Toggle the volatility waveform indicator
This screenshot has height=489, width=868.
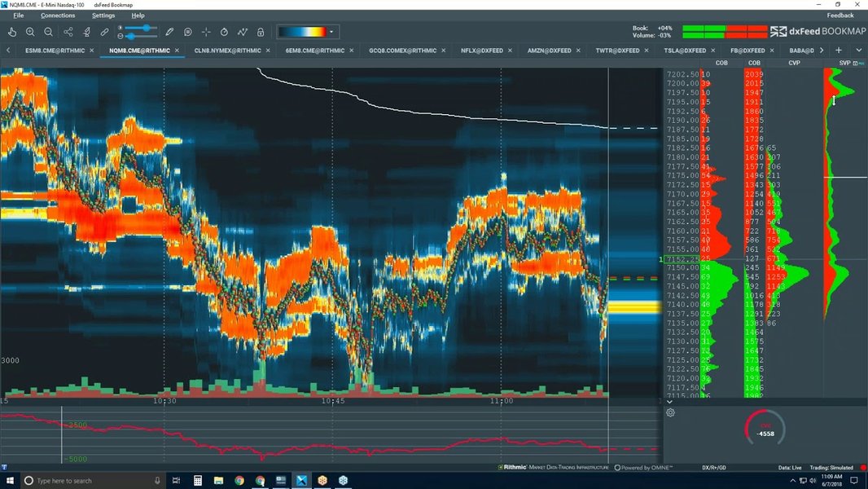[x=241, y=31]
